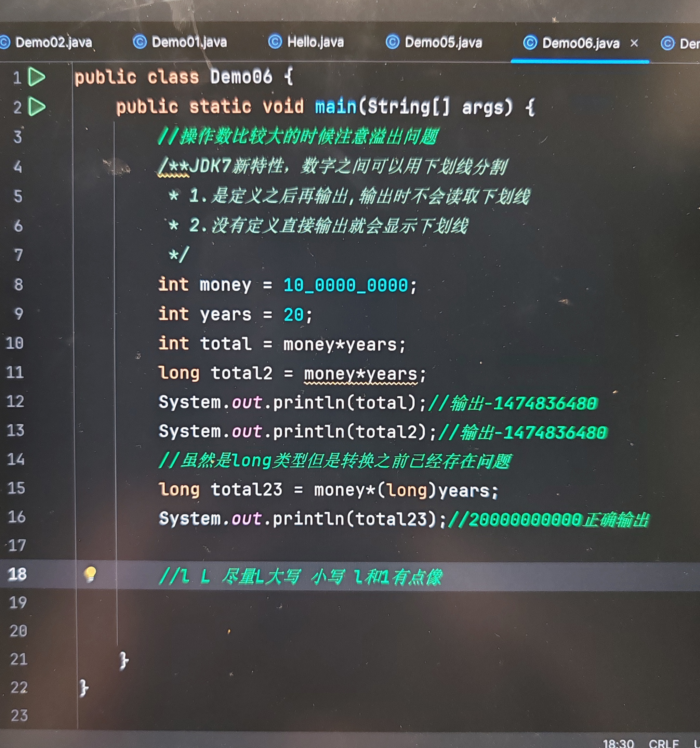Click class icon on Demo02.java tab
Image resolution: width=700 pixels, height=748 pixels.
click(x=5, y=42)
